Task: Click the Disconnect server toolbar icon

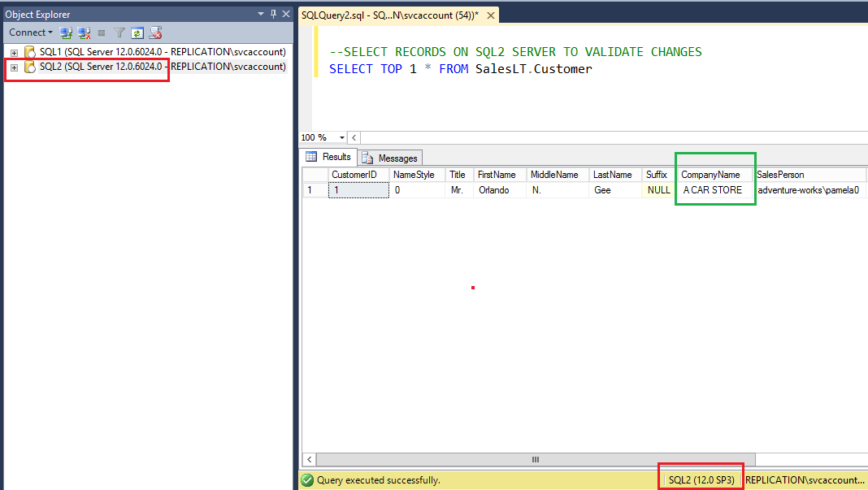Action: click(x=84, y=33)
